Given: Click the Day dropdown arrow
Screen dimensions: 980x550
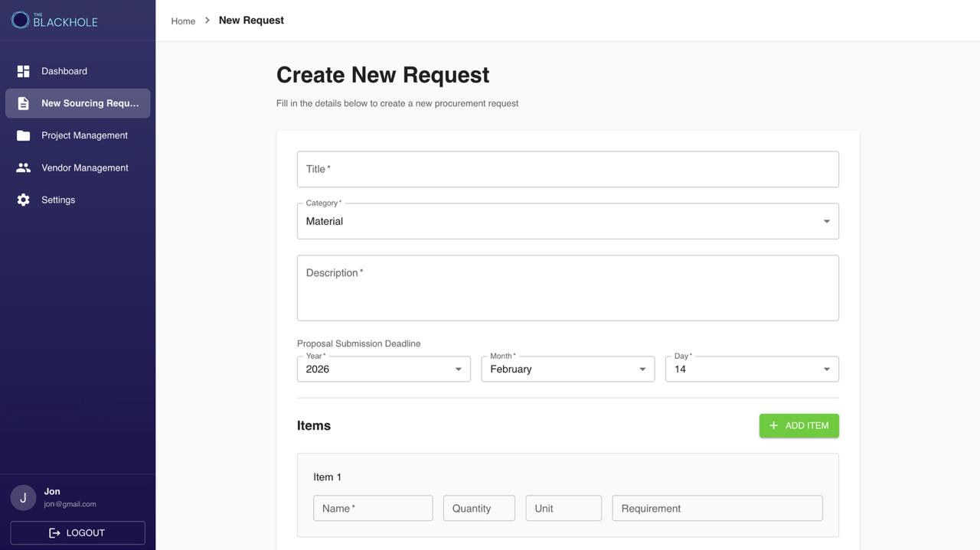Looking at the screenshot, I should coord(827,369).
